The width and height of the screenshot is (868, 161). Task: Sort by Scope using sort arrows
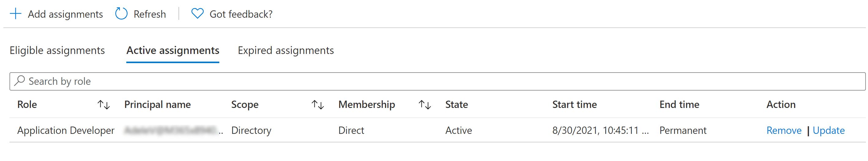317,105
